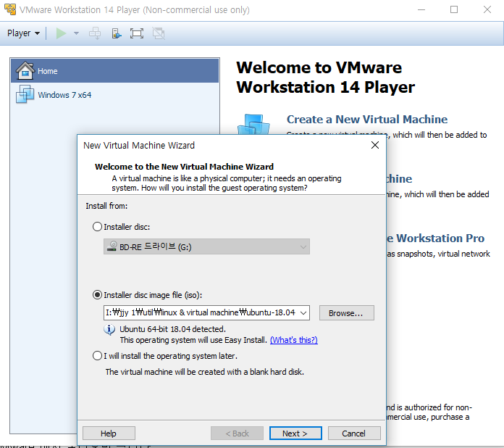Open the Player menu
Screen dimensions: 504x448
(23, 33)
